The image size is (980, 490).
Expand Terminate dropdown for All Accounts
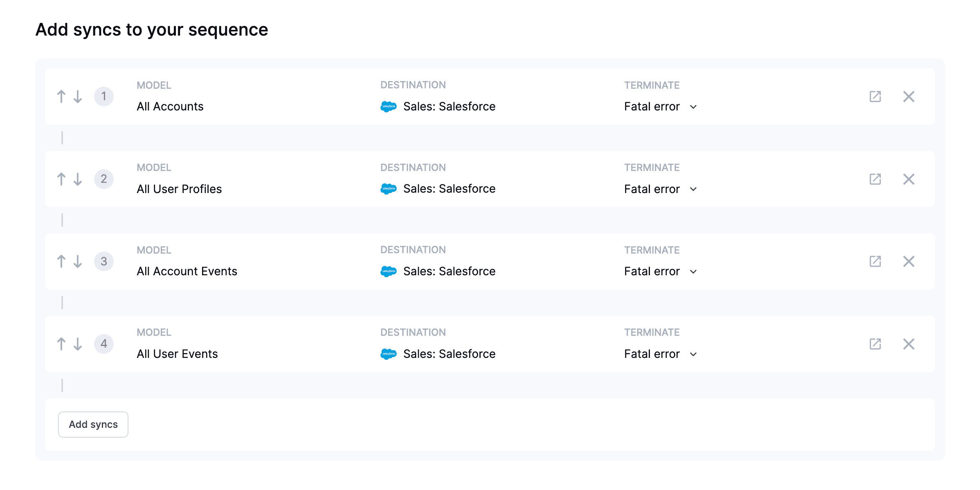(x=660, y=107)
